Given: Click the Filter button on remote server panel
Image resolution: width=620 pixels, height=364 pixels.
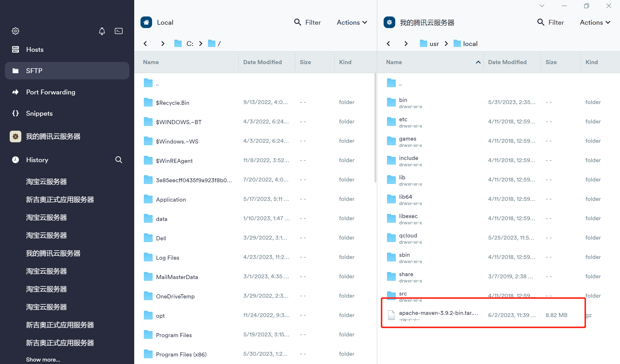Looking at the screenshot, I should click(550, 22).
